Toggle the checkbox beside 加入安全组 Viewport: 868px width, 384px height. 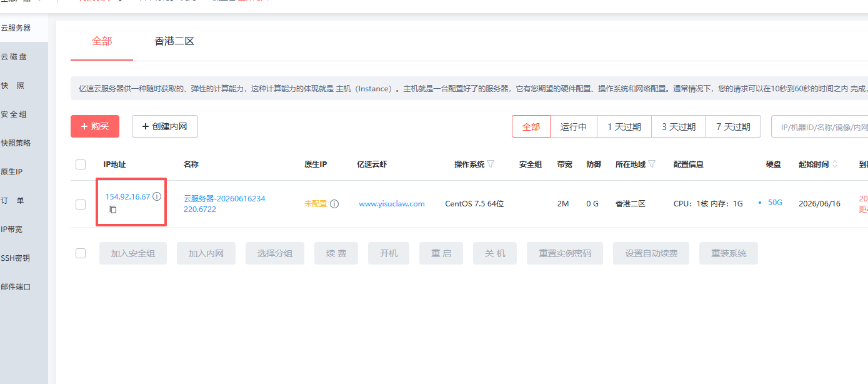click(x=81, y=253)
